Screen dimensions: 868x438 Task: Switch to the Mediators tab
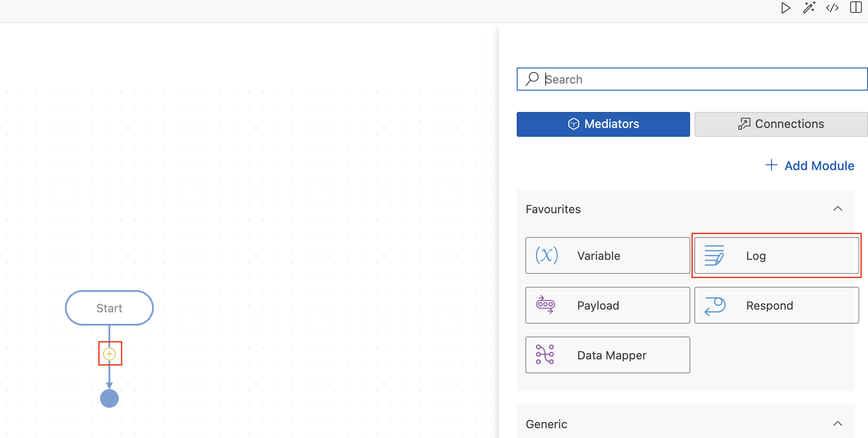coord(603,124)
